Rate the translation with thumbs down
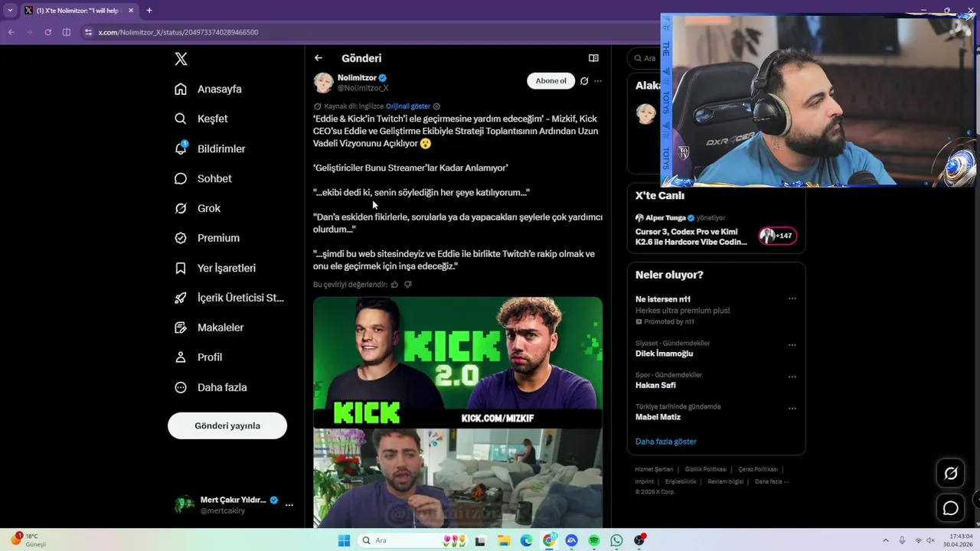The height and width of the screenshot is (551, 980). click(408, 285)
